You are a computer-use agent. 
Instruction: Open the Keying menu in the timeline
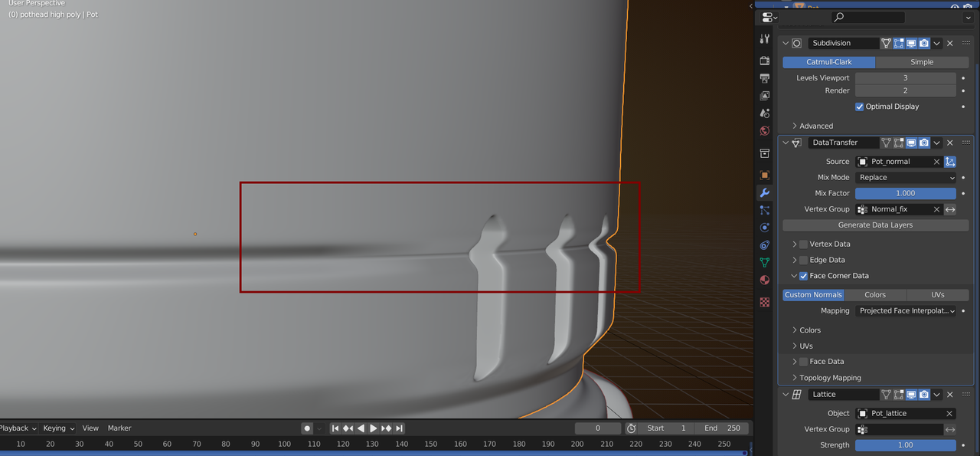(x=54, y=428)
